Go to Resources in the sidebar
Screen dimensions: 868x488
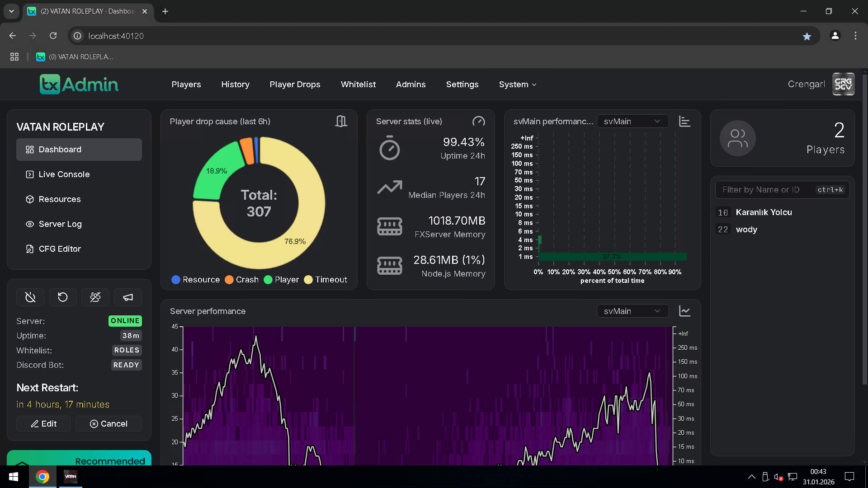pyautogui.click(x=79, y=199)
